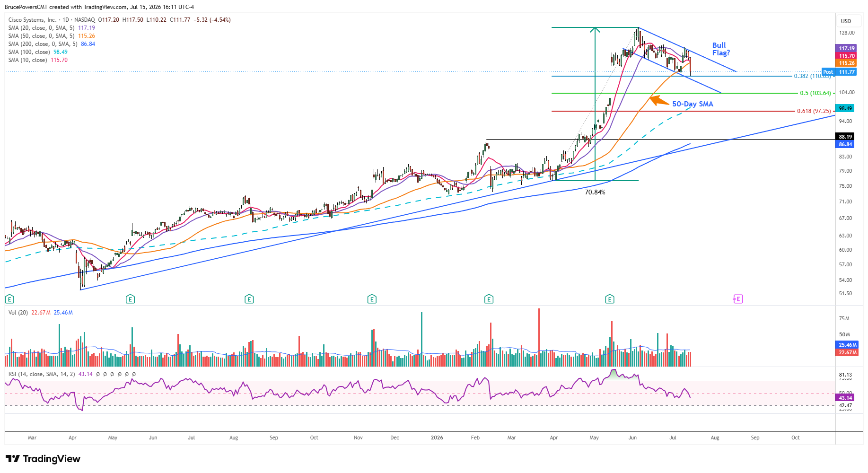Open the earnings marker below mid-May 2026 candles
Image resolution: width=868 pixels, height=473 pixels.
pyautogui.click(x=610, y=299)
